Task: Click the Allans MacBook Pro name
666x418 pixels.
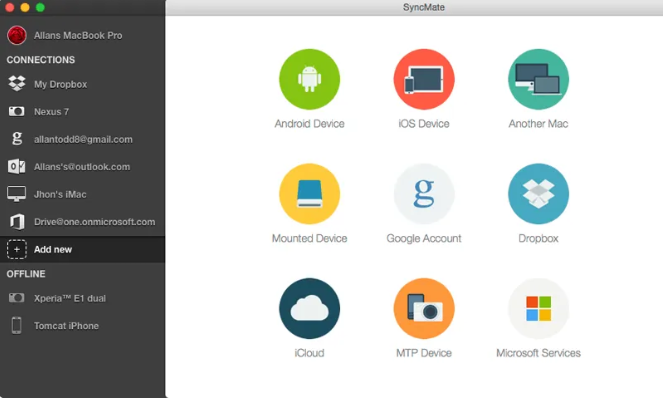Action: 78,35
